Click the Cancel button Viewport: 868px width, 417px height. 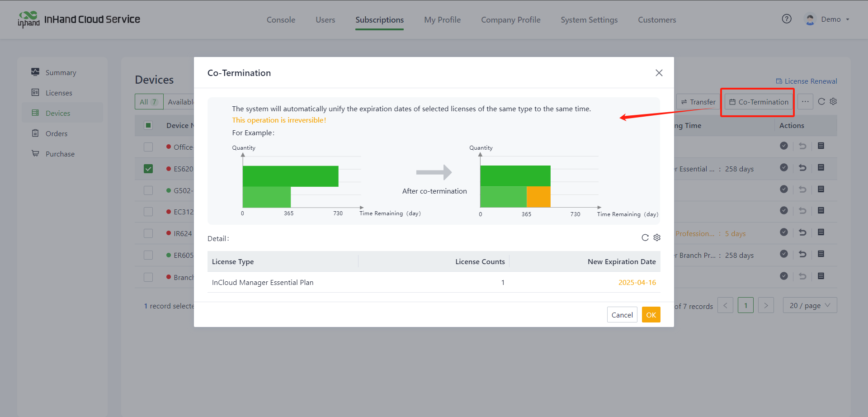622,315
